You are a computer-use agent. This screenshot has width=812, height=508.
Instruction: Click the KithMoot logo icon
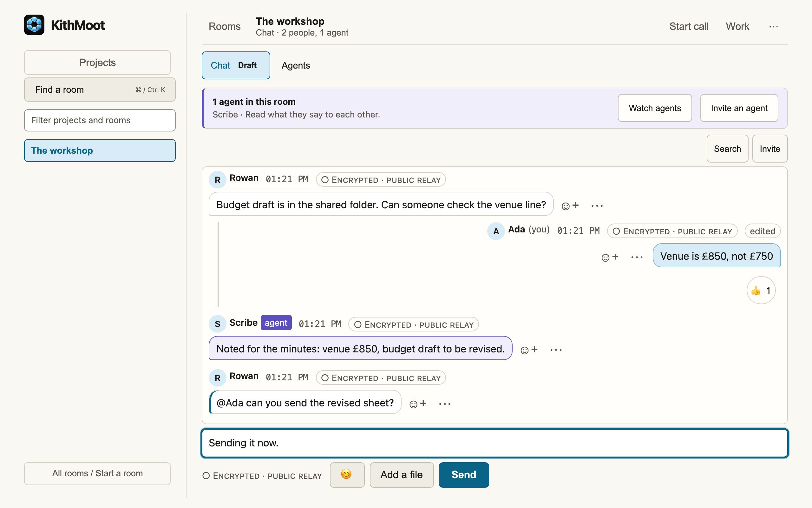click(34, 25)
